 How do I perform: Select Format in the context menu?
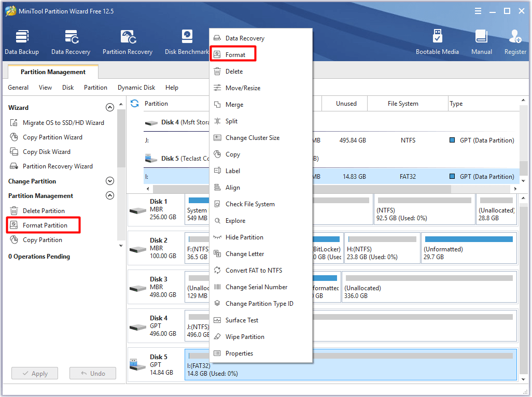pyautogui.click(x=261, y=54)
